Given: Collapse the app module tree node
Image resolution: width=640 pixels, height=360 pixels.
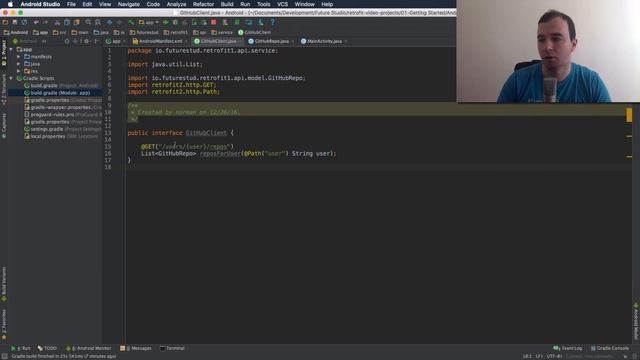Looking at the screenshot, I should (11, 49).
